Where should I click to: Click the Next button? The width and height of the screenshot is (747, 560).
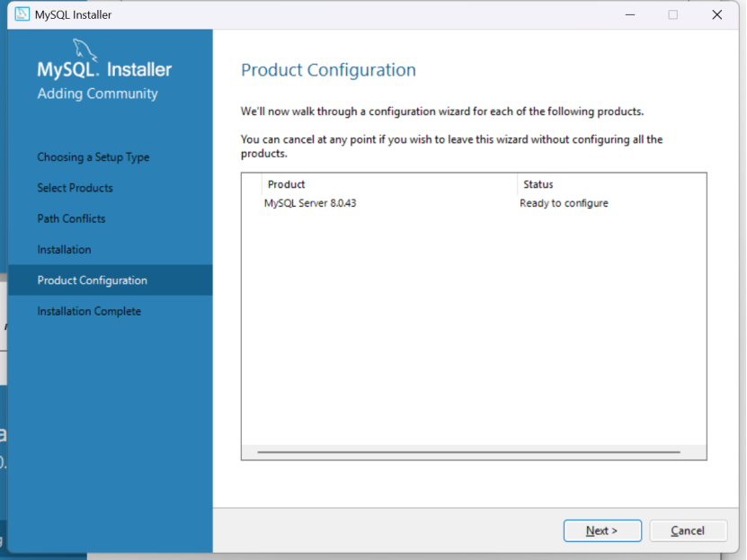(x=601, y=530)
